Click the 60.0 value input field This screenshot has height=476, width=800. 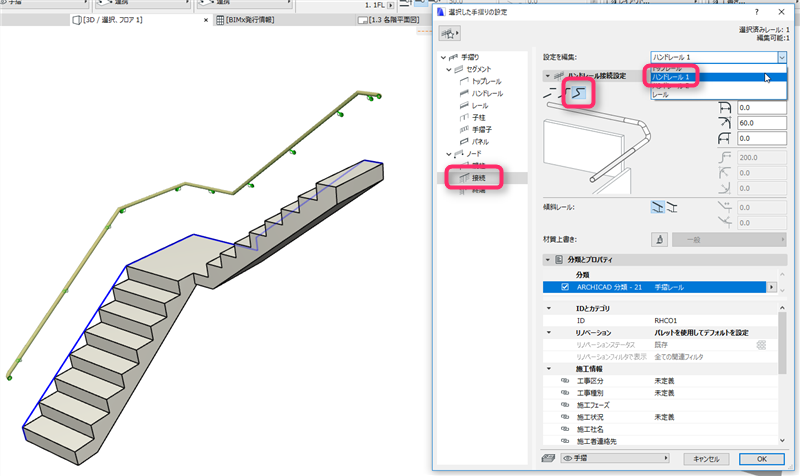(x=762, y=122)
